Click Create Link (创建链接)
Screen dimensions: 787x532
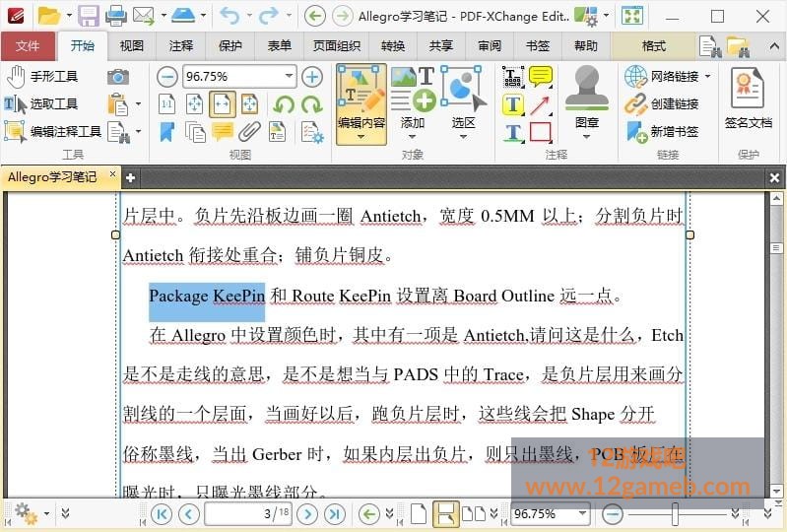click(662, 103)
